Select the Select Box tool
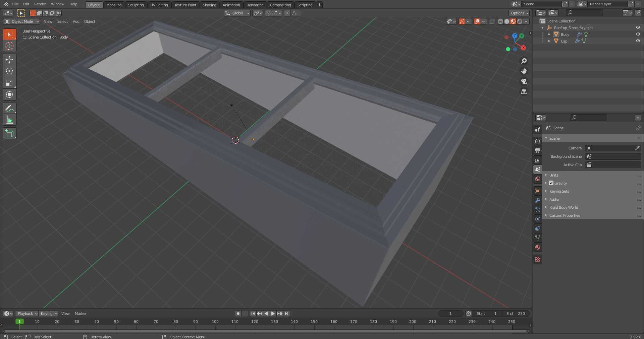 tap(9, 34)
